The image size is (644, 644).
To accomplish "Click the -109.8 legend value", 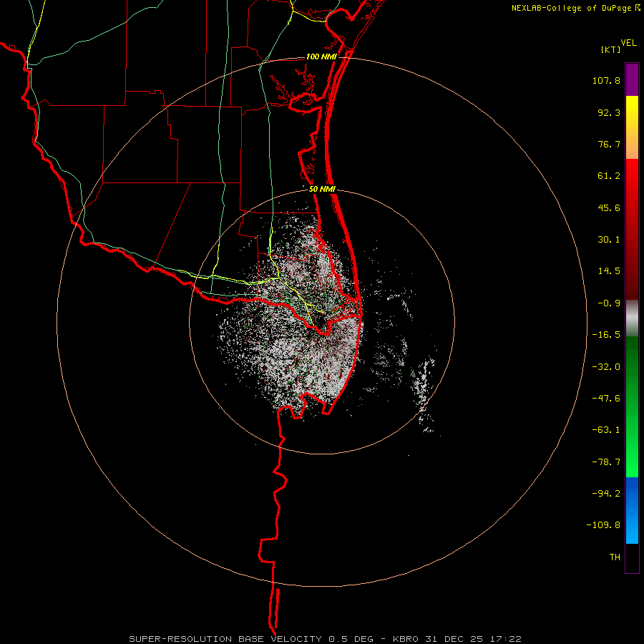I will tap(603, 525).
